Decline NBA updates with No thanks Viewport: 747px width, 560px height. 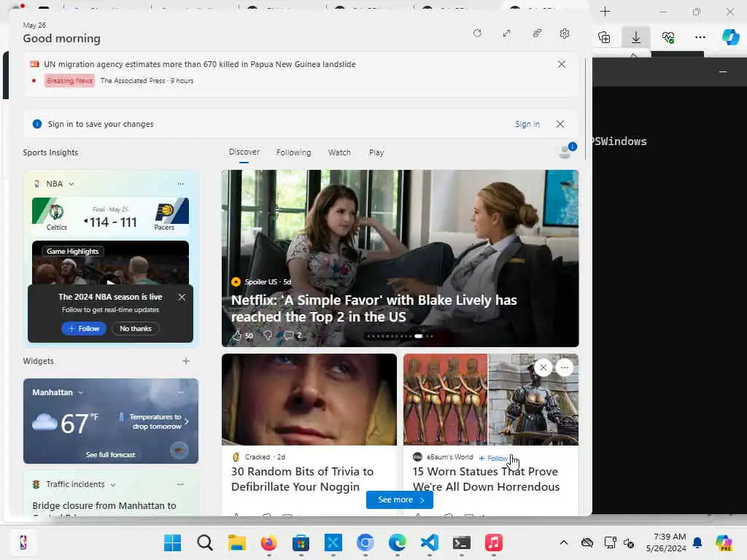135,329
